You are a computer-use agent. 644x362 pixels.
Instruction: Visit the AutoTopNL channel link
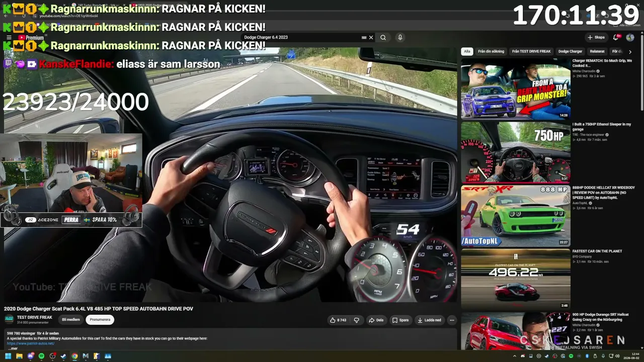[581, 203]
